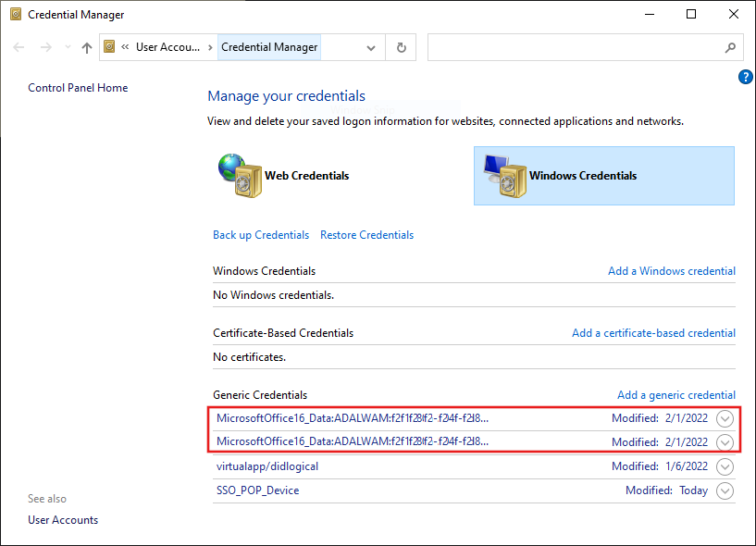Open the address bar history dropdown
This screenshot has width=756, height=546.
tap(371, 46)
